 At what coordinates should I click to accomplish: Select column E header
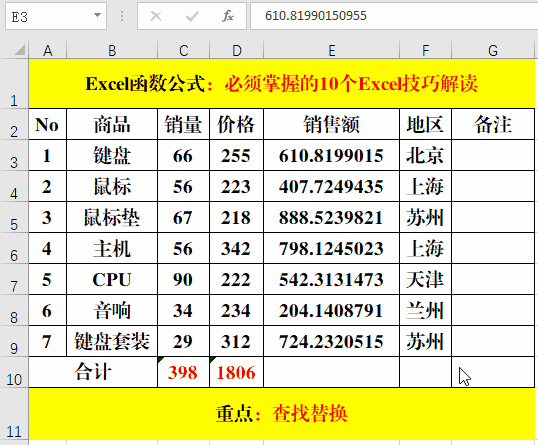[x=331, y=50]
